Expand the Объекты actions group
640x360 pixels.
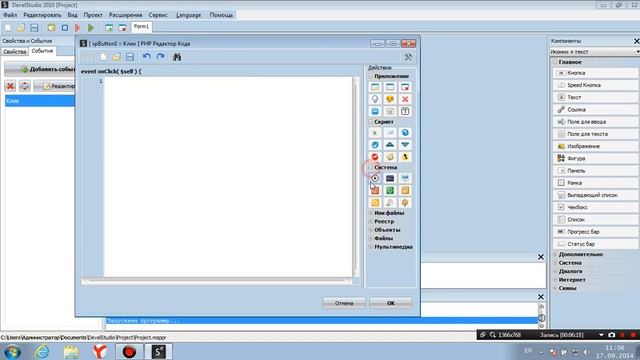click(371, 230)
